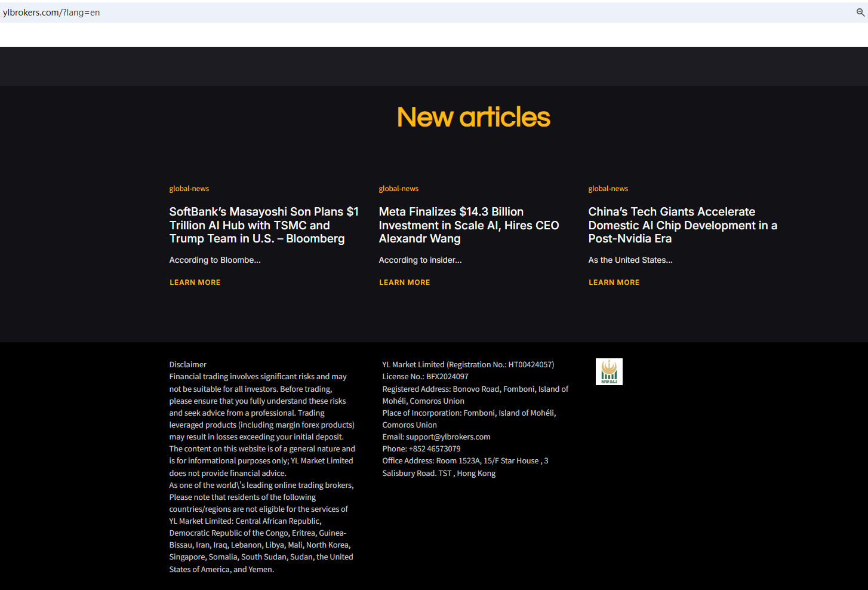Open the SoftBank Masayoshi Son article headline
The image size is (868, 590).
point(264,225)
